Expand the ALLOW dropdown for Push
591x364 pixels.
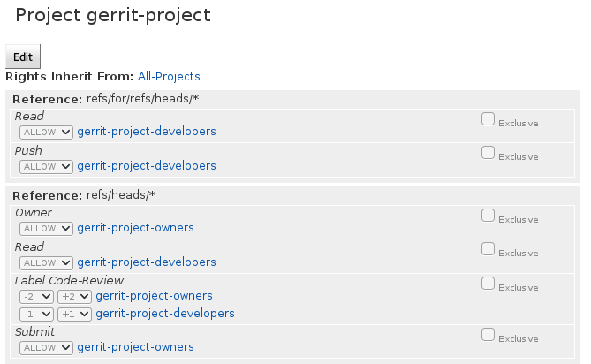pos(46,167)
